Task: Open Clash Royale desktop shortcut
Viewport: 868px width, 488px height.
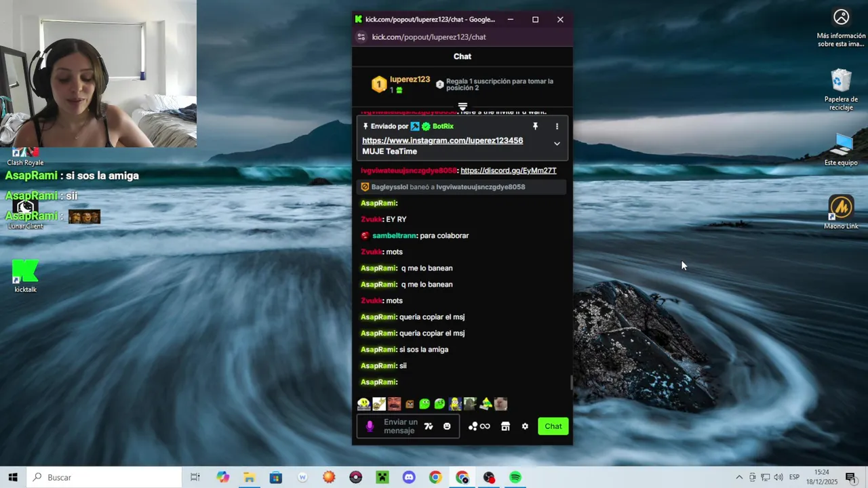Action: click(x=25, y=157)
